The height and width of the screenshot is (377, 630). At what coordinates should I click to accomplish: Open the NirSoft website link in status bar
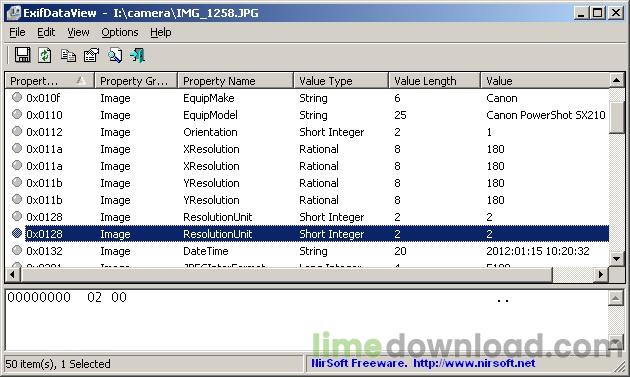click(474, 363)
